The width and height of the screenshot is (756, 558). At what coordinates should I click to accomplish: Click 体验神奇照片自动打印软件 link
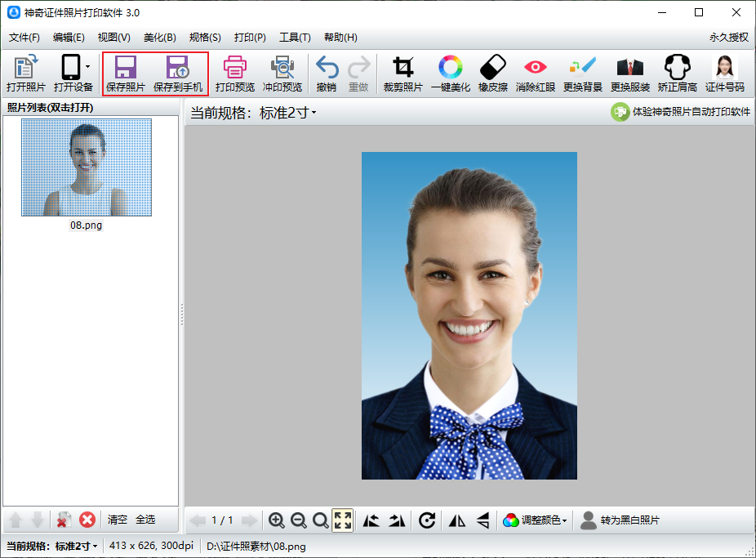[x=680, y=112]
